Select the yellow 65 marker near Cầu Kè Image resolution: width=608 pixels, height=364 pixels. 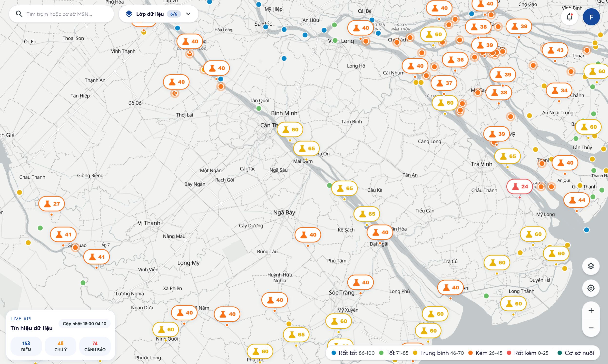click(x=344, y=188)
